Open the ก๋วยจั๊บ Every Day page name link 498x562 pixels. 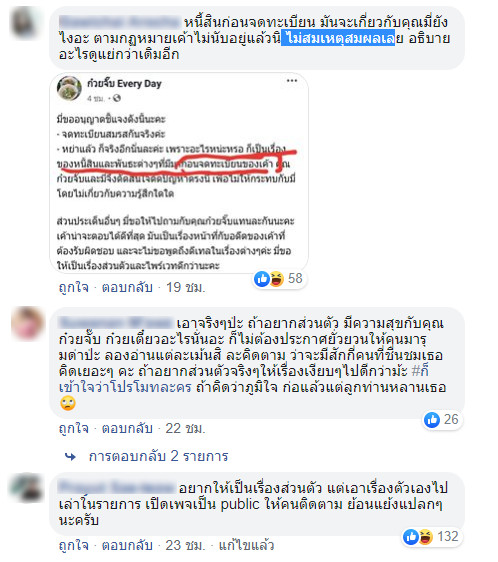124,84
